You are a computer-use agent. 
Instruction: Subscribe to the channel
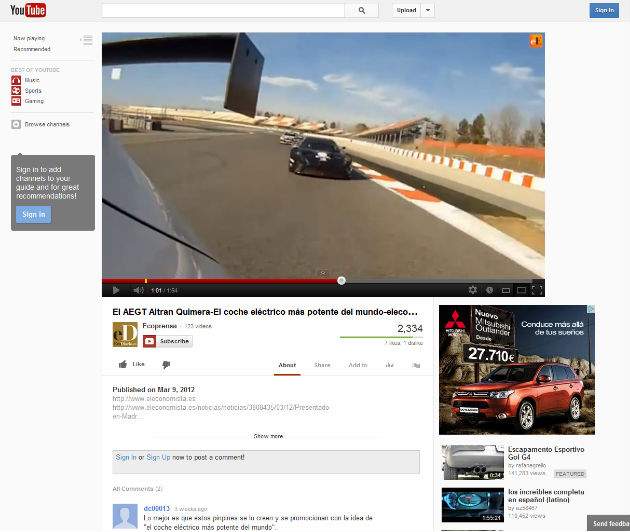pyautogui.click(x=168, y=341)
